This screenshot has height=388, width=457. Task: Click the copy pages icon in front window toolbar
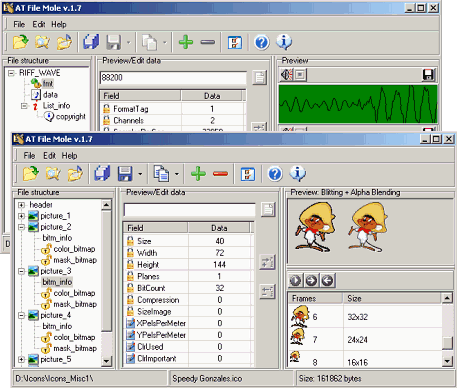[161, 174]
